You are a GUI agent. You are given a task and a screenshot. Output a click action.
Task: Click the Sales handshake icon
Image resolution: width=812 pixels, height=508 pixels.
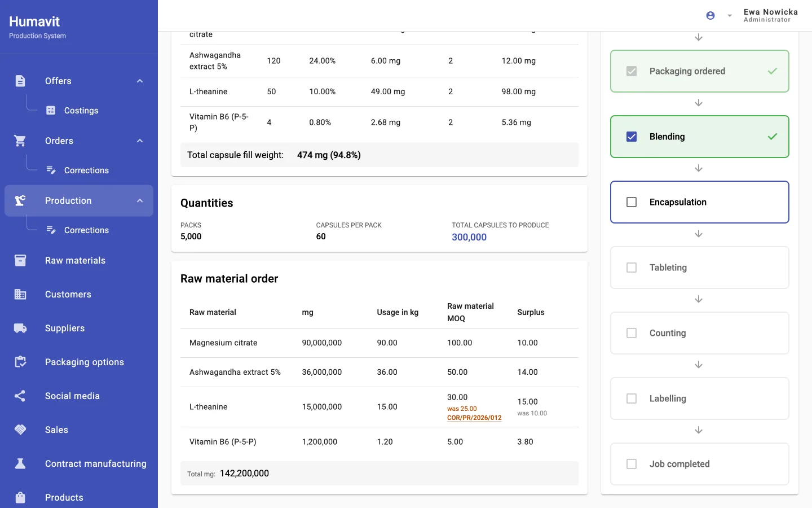click(20, 430)
